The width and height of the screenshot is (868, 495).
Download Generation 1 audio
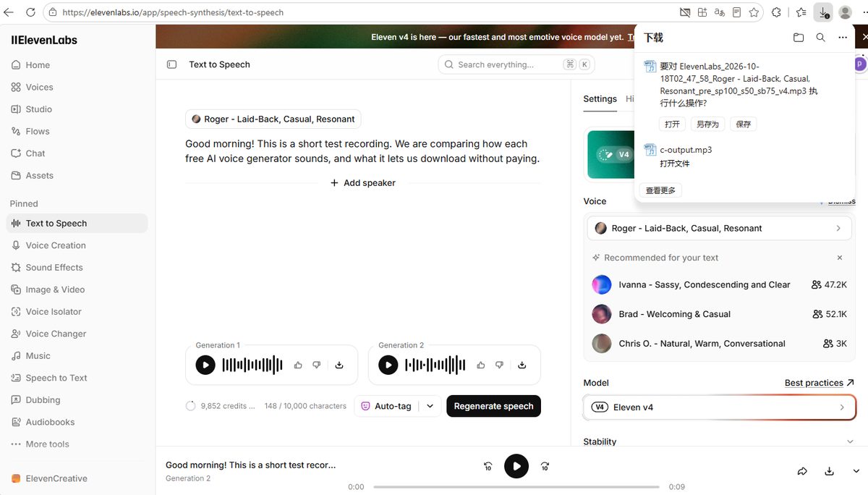339,365
